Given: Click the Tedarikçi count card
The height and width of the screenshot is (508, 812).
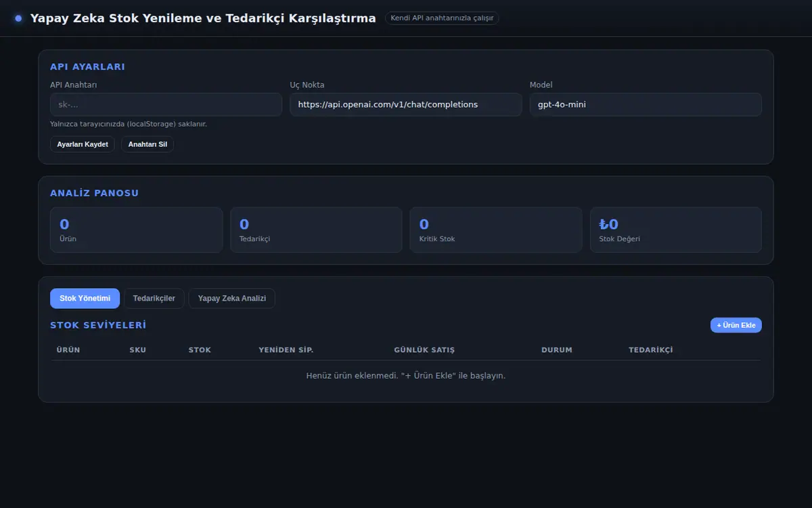Looking at the screenshot, I should tap(316, 230).
